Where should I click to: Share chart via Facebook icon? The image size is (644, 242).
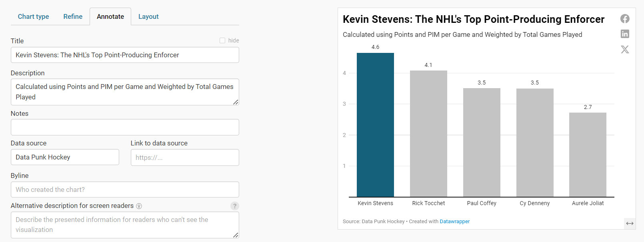625,18
